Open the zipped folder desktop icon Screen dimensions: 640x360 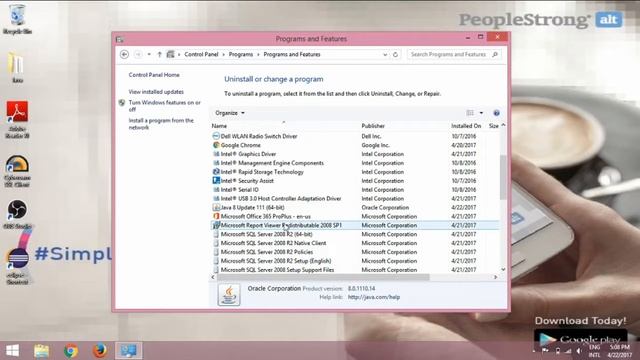17,67
